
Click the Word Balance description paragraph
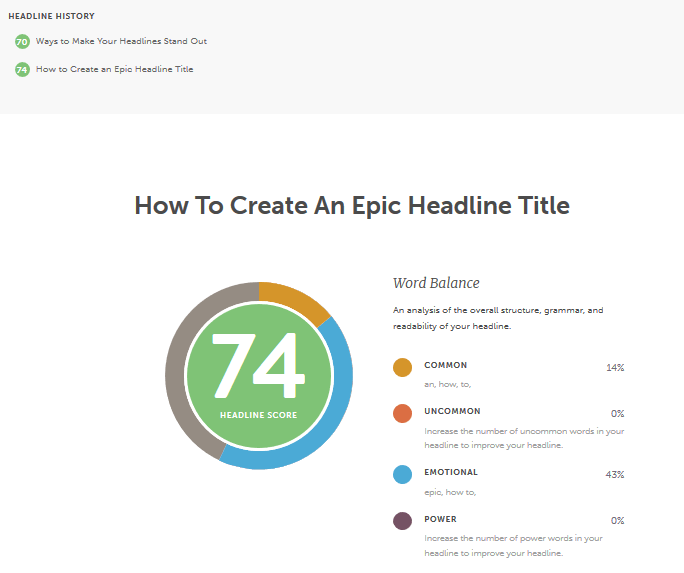point(498,318)
